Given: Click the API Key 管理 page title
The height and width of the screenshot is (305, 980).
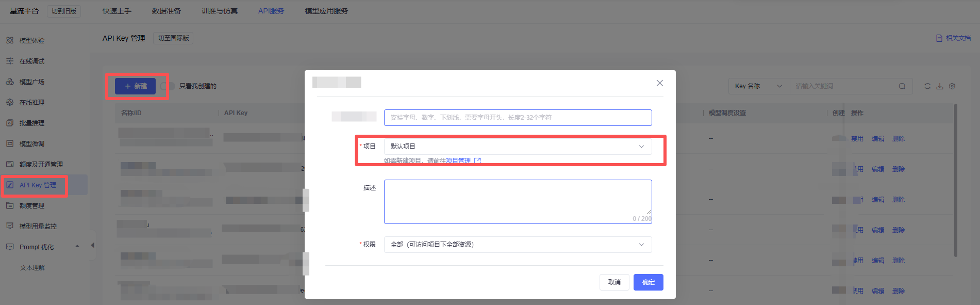Looking at the screenshot, I should pos(124,38).
